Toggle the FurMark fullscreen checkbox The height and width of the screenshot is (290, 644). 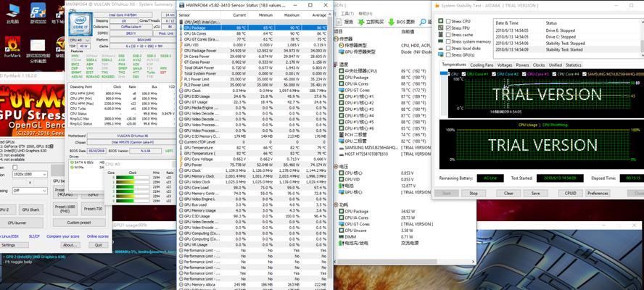coord(15,167)
